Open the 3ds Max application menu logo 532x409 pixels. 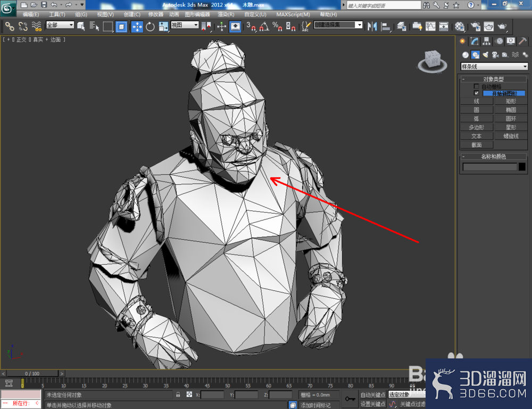pyautogui.click(x=8, y=9)
